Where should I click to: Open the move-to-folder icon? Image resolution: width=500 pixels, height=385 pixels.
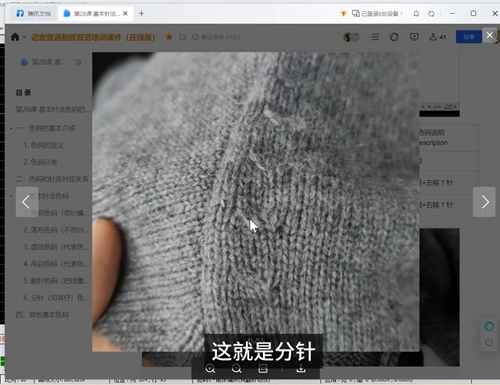point(182,37)
